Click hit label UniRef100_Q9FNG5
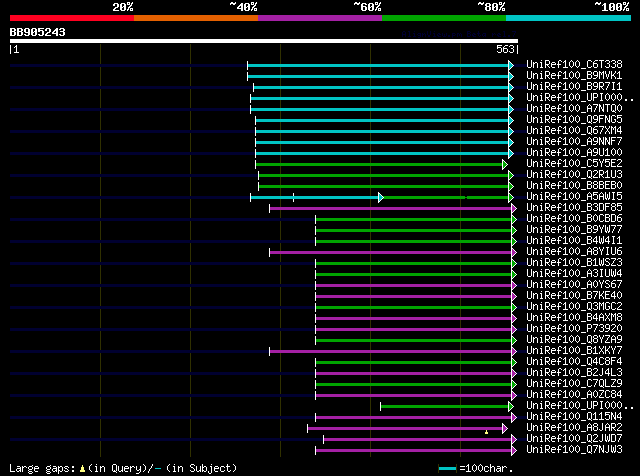 [574, 119]
